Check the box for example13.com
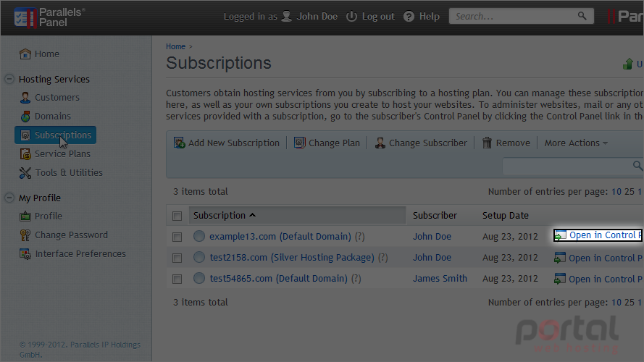 tap(177, 237)
